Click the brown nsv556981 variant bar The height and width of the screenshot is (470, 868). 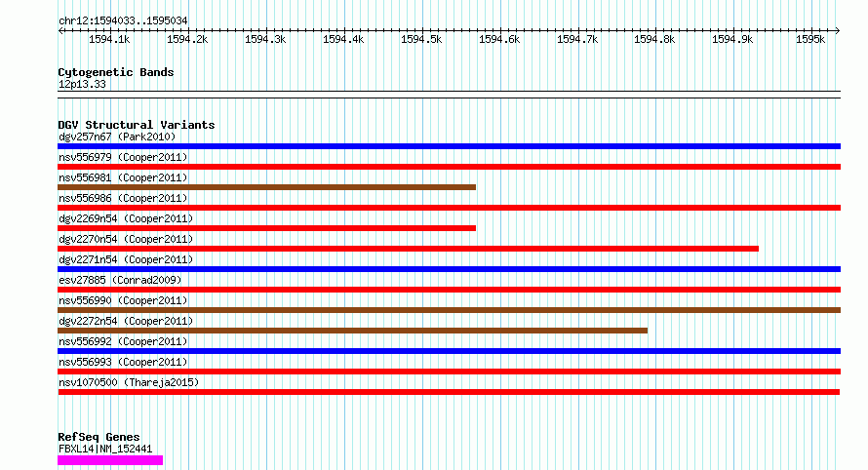coord(267,187)
